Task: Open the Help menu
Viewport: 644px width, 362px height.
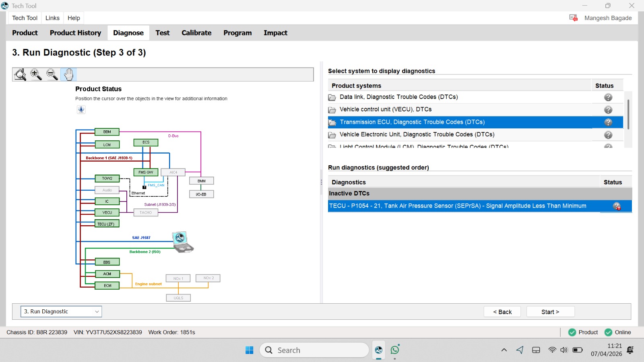Action: [74, 18]
